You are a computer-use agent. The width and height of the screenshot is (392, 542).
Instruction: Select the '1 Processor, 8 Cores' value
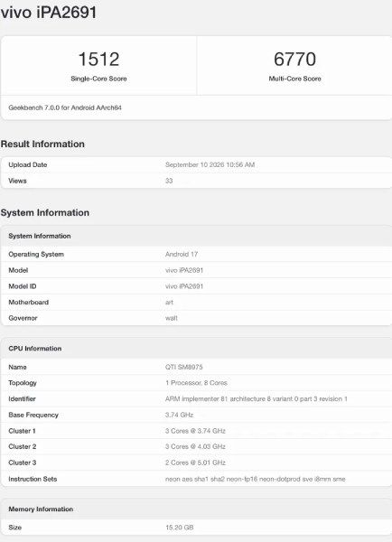(x=196, y=383)
